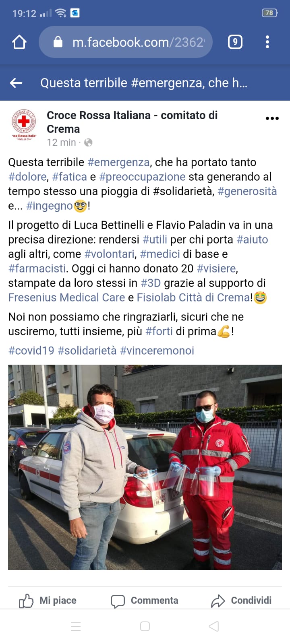290x644 pixels.
Task: Open the Fresenius Medical Care link
Action: click(66, 297)
